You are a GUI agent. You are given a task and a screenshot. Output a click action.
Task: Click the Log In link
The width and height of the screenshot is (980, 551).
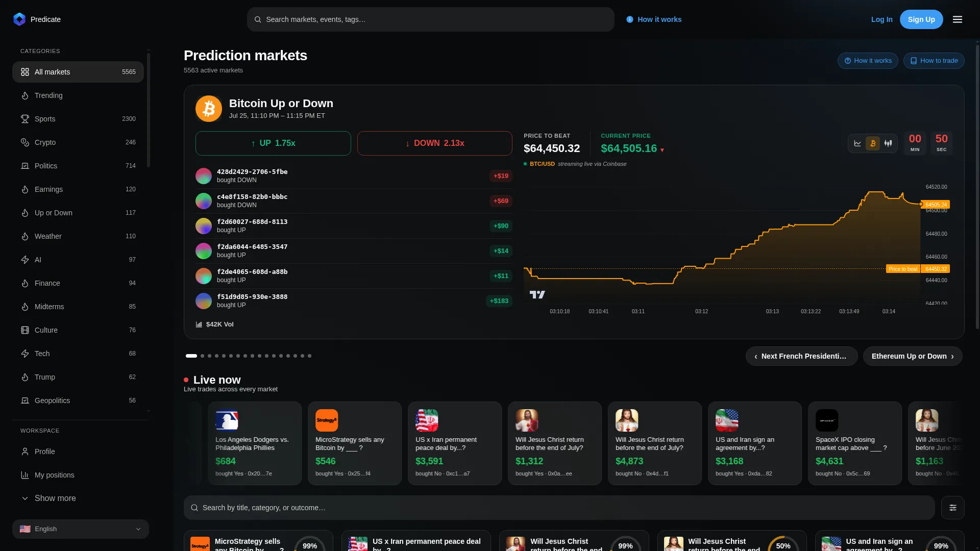(882, 19)
